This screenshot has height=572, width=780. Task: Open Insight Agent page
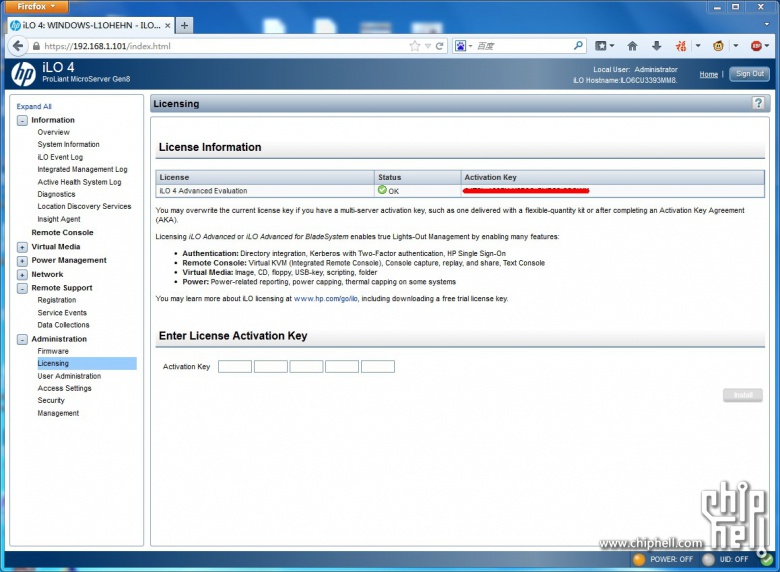click(x=59, y=219)
